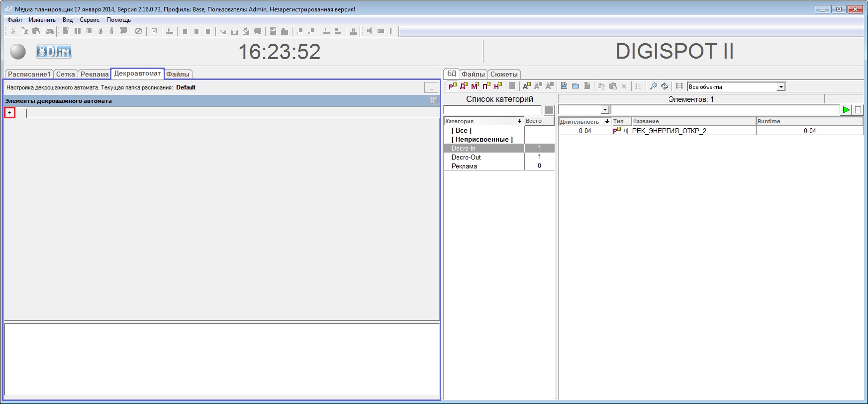Click the Paste clipboard icon in main toolbar
The image size is (868, 404).
(x=36, y=31)
